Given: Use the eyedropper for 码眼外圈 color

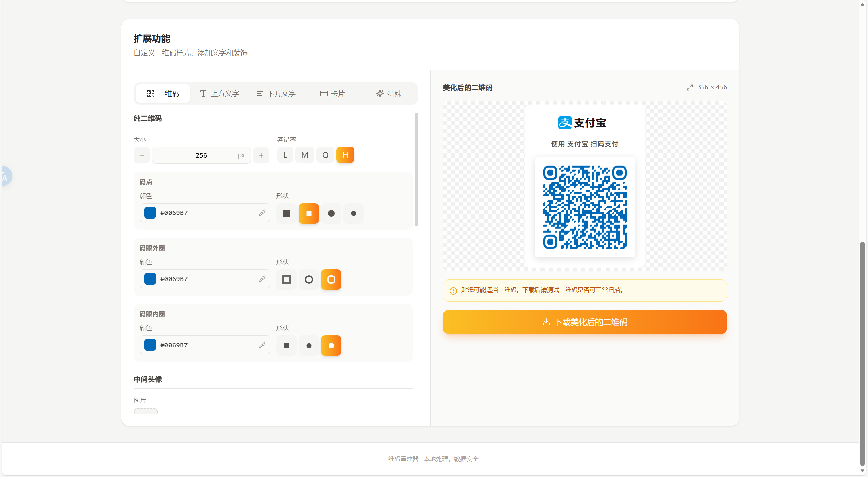Looking at the screenshot, I should coord(262,279).
